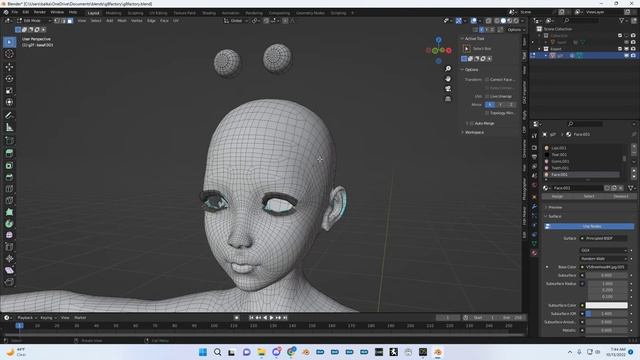Select the Extrude Region tool
The image size is (640, 360).
pyautogui.click(x=9, y=153)
